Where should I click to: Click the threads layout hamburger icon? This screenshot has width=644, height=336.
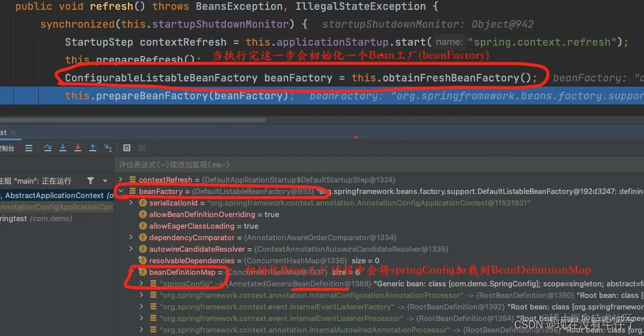click(29, 148)
